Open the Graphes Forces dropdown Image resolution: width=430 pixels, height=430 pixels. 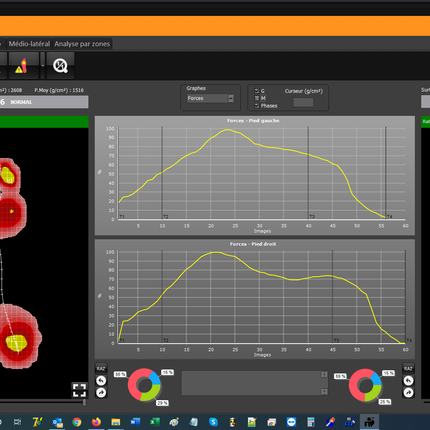coord(210,98)
